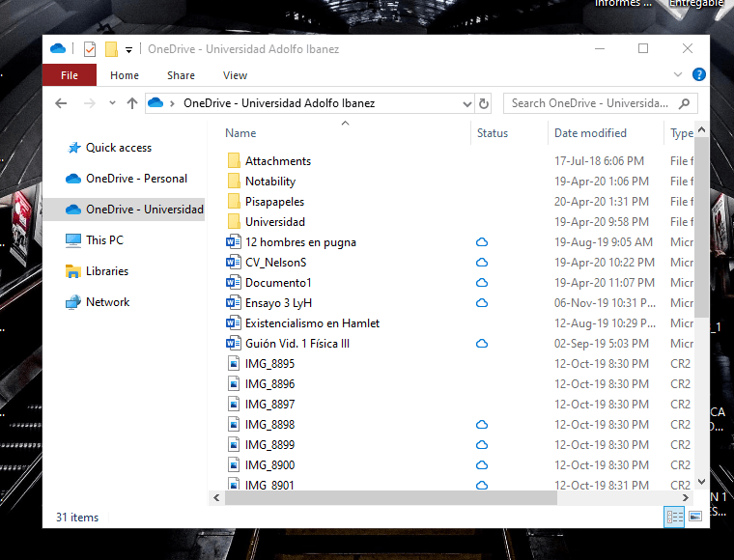
Task: Open address bar history dropdown
Action: coord(466,103)
